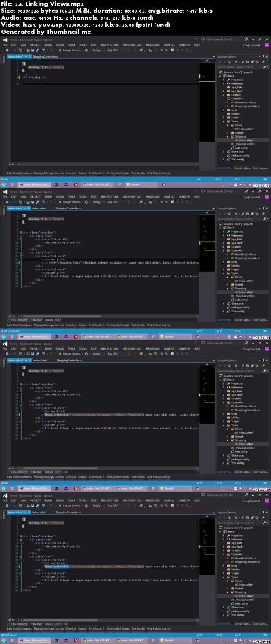This screenshot has height=644, width=271.
Task: Expand References node in the second frame
Action: (x=224, y=235)
